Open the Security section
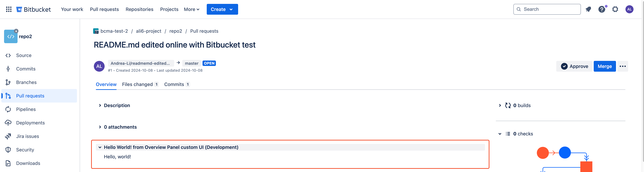Screen dimensions: 644x172 click(x=25, y=150)
